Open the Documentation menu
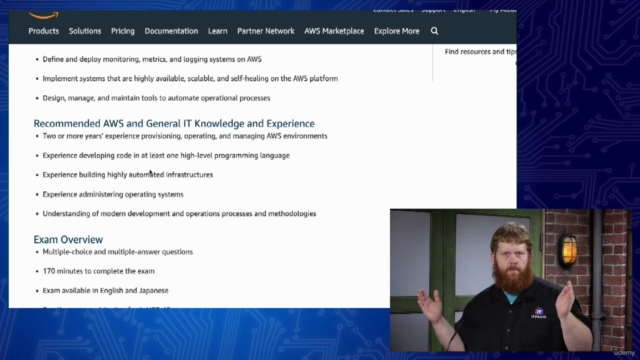Image resolution: width=640 pixels, height=360 pixels. 171,31
